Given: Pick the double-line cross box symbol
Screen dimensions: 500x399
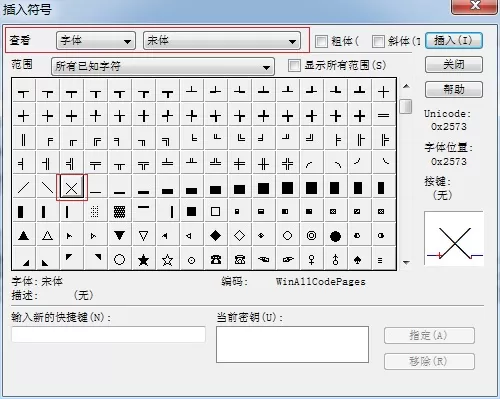Looking at the screenshot, I should (x=288, y=164).
